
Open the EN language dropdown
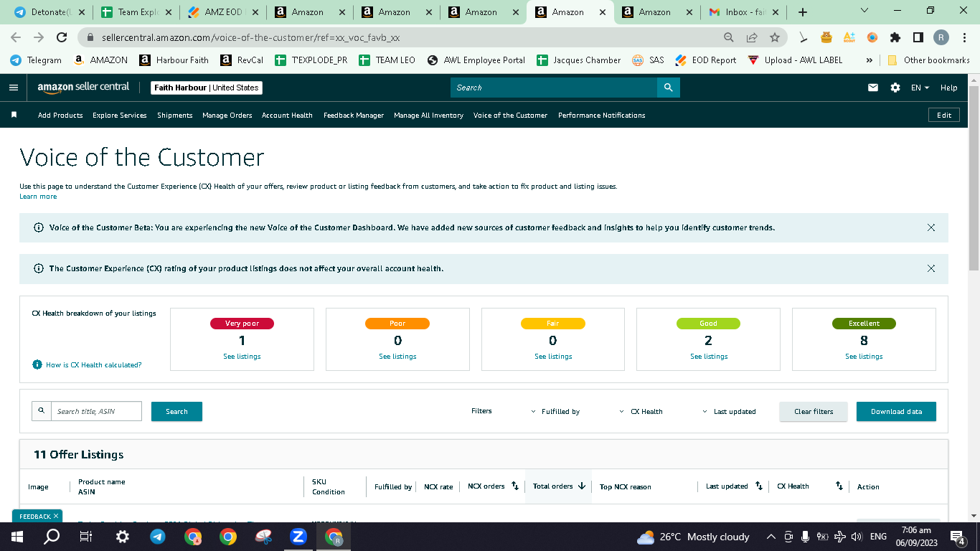point(920,88)
